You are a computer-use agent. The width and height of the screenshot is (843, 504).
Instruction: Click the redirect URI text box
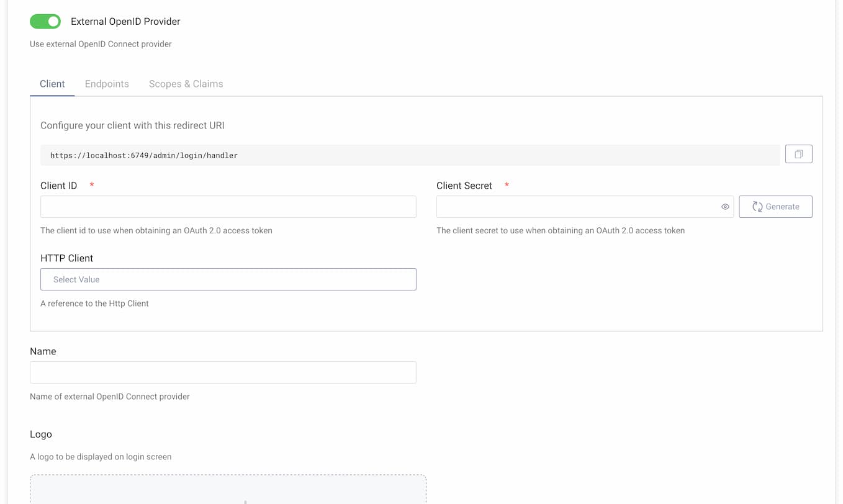[x=410, y=155]
